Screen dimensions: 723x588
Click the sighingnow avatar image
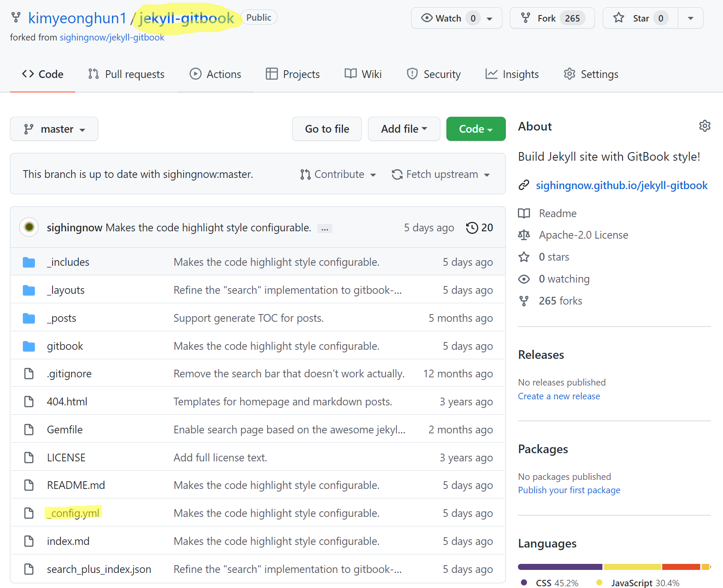click(x=29, y=227)
